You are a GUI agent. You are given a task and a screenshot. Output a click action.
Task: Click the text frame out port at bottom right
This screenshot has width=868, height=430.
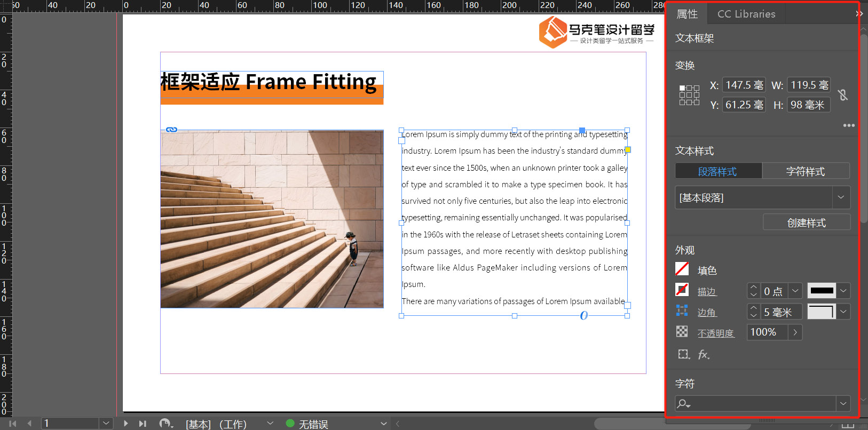click(628, 306)
